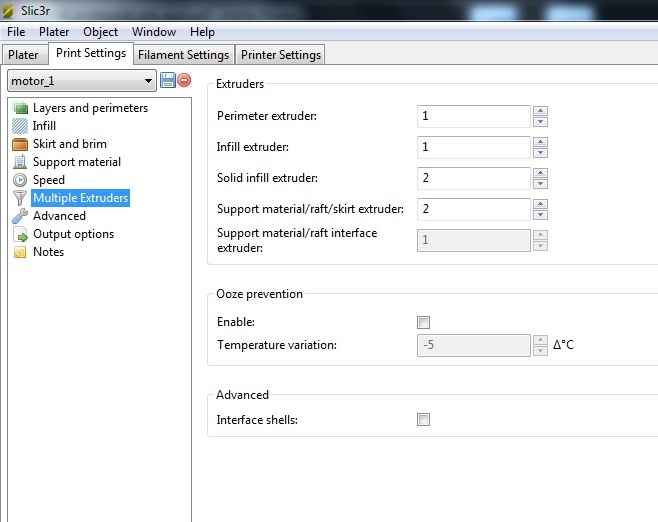658x522 pixels.
Task: Decrease Perimeter extruder value
Action: 540,122
